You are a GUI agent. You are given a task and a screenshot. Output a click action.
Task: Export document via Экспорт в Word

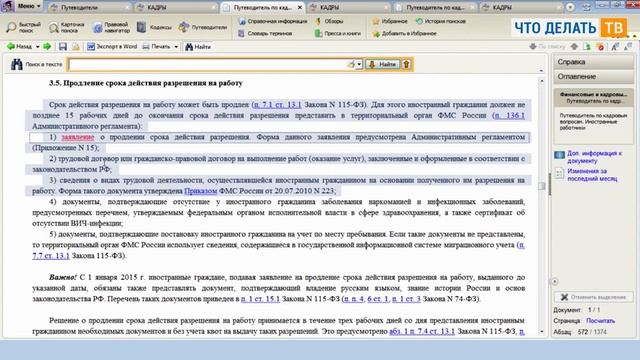coord(112,47)
